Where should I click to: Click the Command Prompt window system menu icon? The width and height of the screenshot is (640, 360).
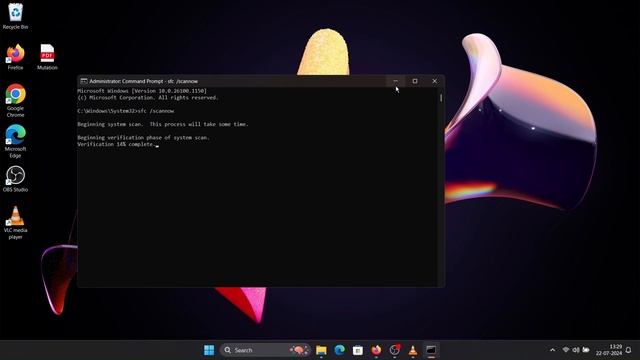point(84,81)
